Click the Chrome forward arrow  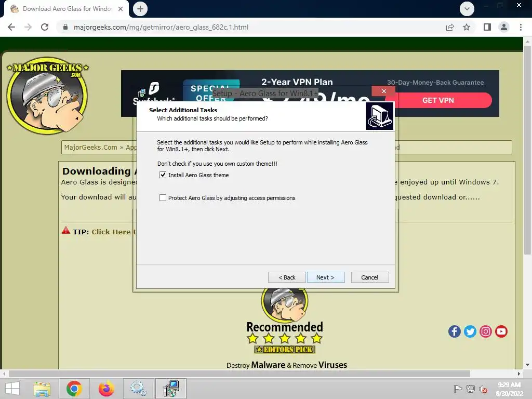28,27
